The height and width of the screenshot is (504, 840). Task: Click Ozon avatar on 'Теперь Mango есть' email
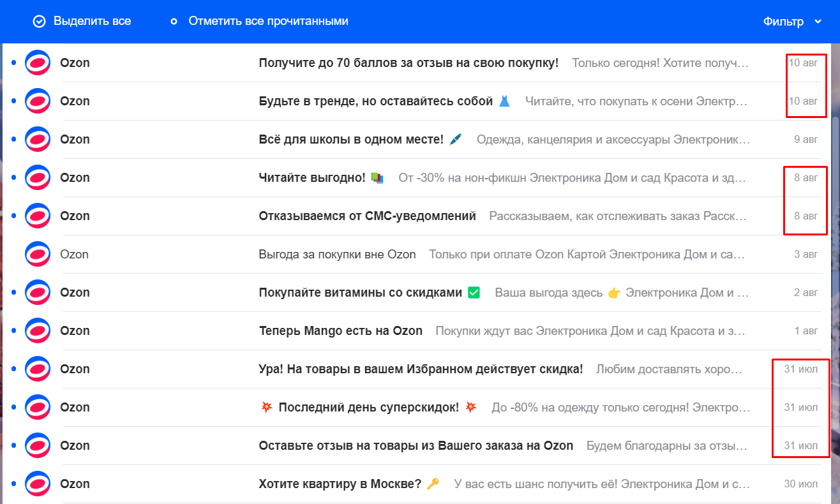pyautogui.click(x=38, y=330)
